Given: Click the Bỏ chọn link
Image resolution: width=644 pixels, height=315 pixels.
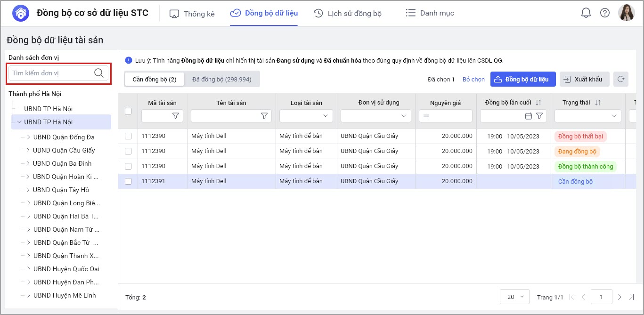Looking at the screenshot, I should tap(473, 80).
